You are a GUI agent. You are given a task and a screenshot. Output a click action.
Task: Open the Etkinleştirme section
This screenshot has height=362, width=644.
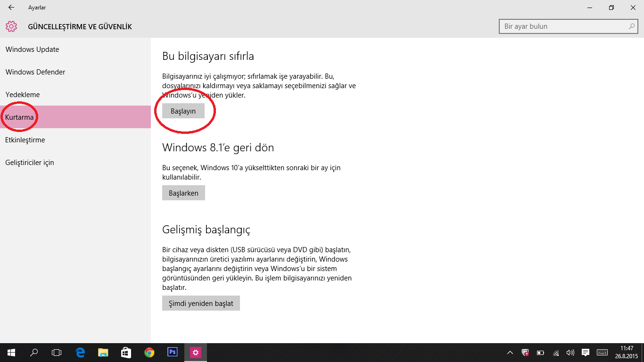pyautogui.click(x=75, y=140)
